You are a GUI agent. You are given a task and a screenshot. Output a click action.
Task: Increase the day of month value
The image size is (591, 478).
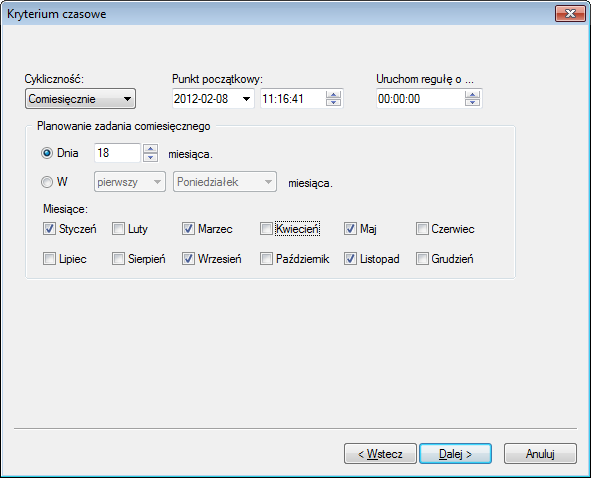coord(150,149)
